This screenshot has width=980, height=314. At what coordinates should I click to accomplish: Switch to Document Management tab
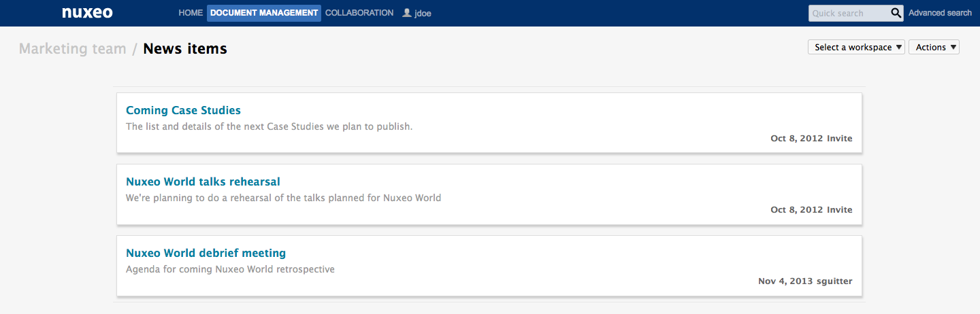coord(264,13)
